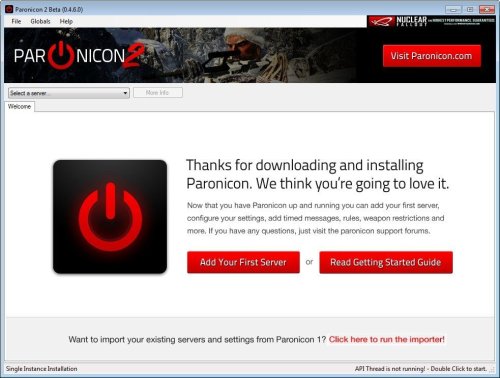
Task: Click the API Thread not running status text
Action: click(x=420, y=369)
